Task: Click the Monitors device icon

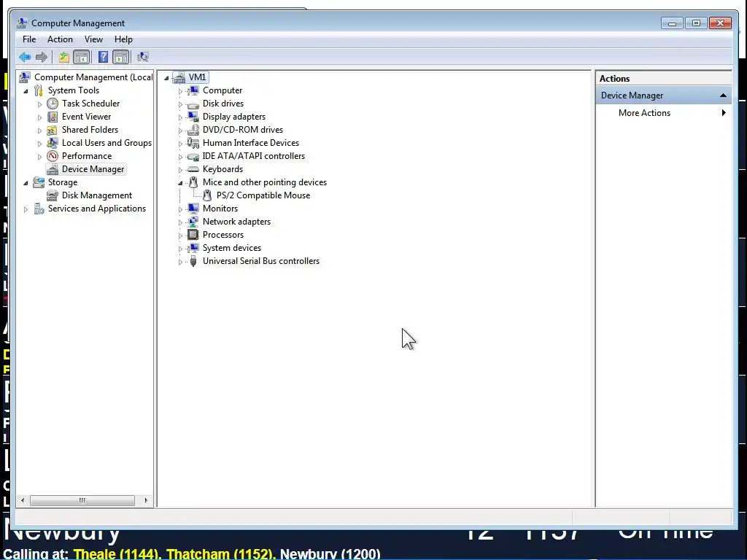Action: click(193, 209)
